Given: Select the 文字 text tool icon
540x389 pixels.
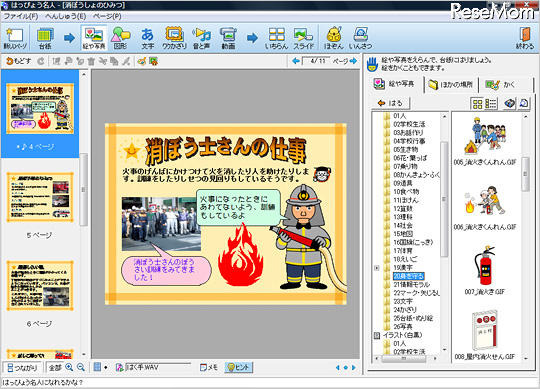Looking at the screenshot, I should pos(147,38).
